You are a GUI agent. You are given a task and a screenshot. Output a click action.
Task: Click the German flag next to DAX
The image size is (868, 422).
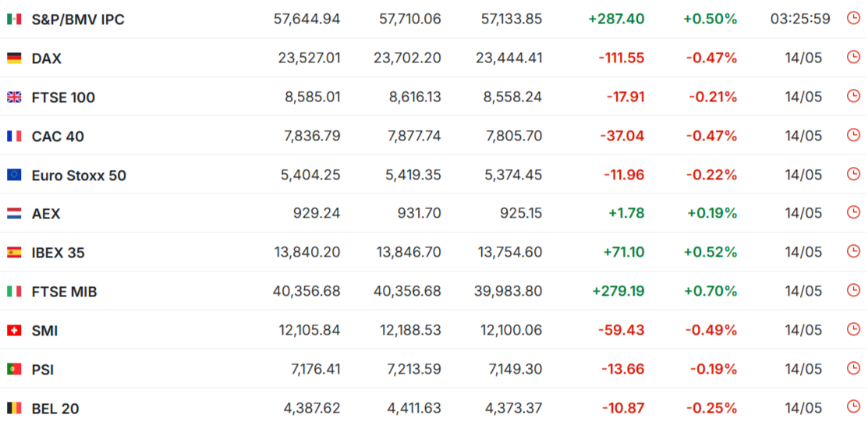coord(14,58)
